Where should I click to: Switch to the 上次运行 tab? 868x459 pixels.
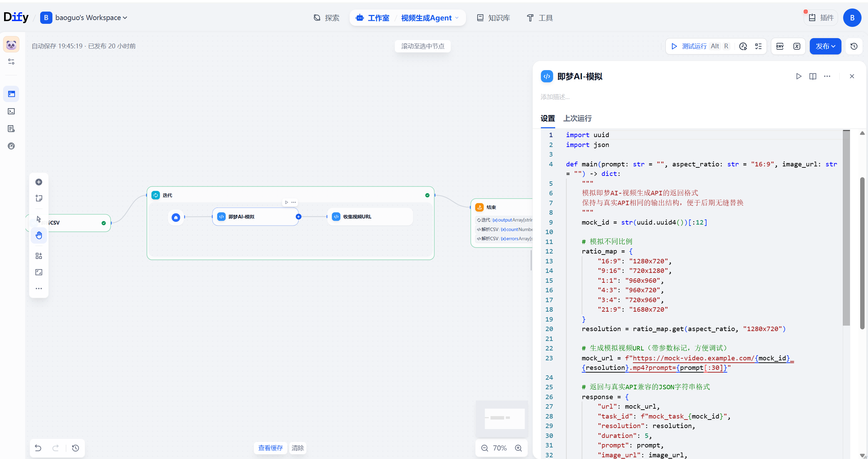point(577,118)
